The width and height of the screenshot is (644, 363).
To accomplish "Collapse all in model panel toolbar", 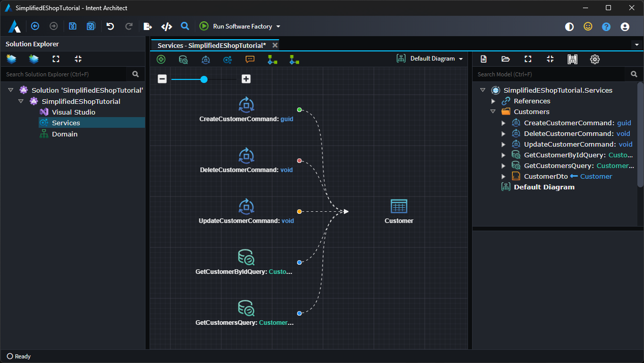I will (550, 59).
